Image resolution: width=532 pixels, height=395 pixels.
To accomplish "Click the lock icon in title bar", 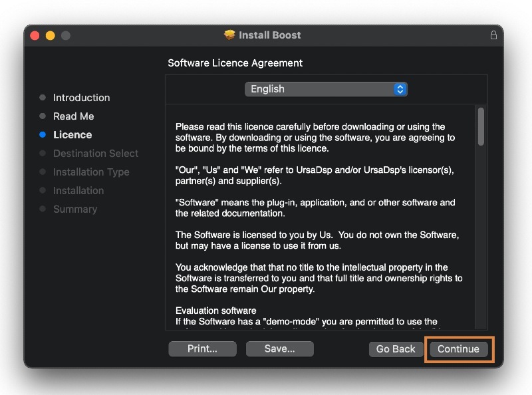I will click(x=493, y=35).
